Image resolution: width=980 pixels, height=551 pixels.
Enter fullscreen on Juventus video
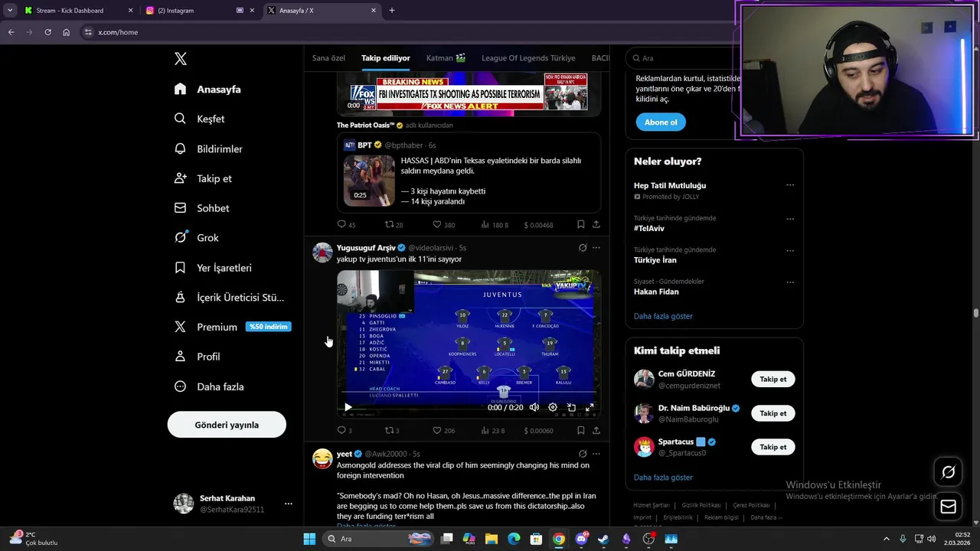[x=590, y=408]
